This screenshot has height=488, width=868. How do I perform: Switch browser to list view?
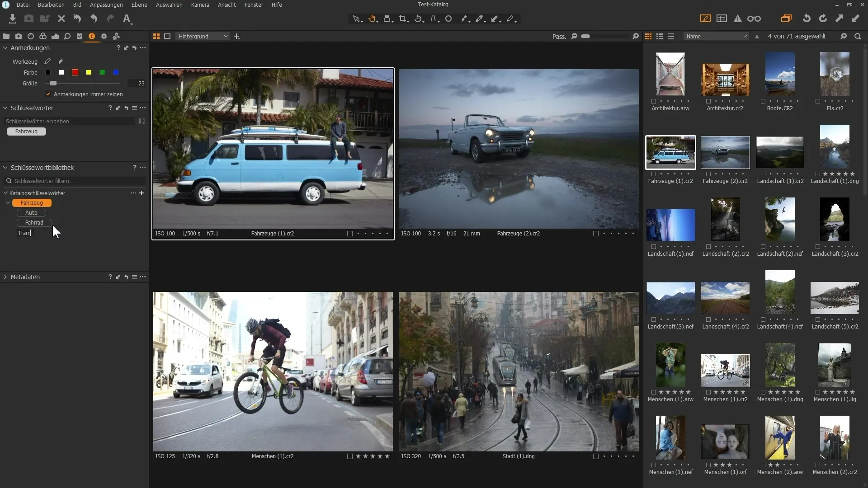coord(660,36)
